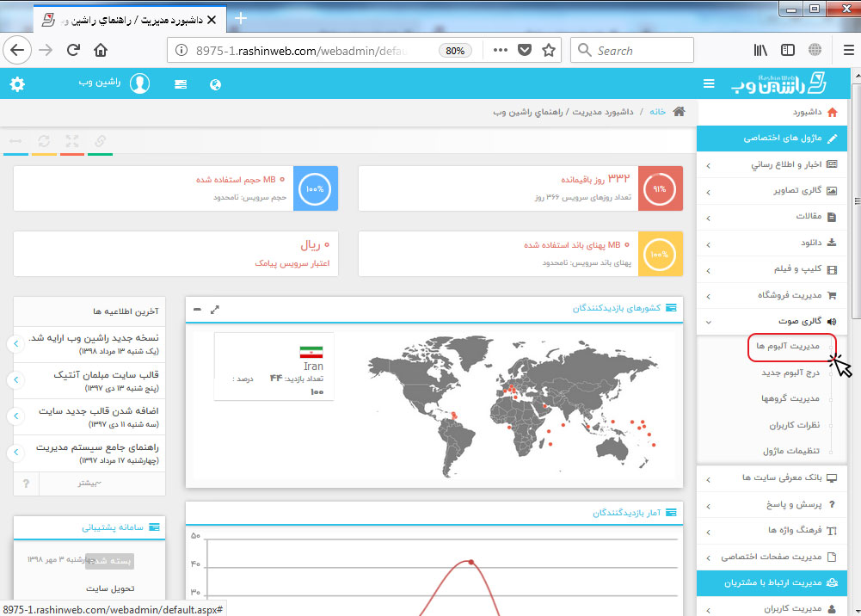
Task: Open مدیریت آلبوم ها under the audio gallery
Action: coord(787,347)
